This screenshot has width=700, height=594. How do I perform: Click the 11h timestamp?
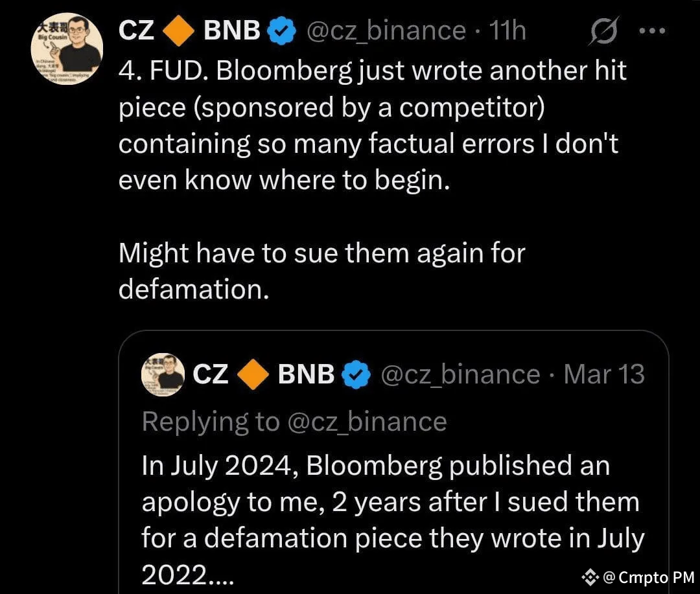(x=507, y=31)
